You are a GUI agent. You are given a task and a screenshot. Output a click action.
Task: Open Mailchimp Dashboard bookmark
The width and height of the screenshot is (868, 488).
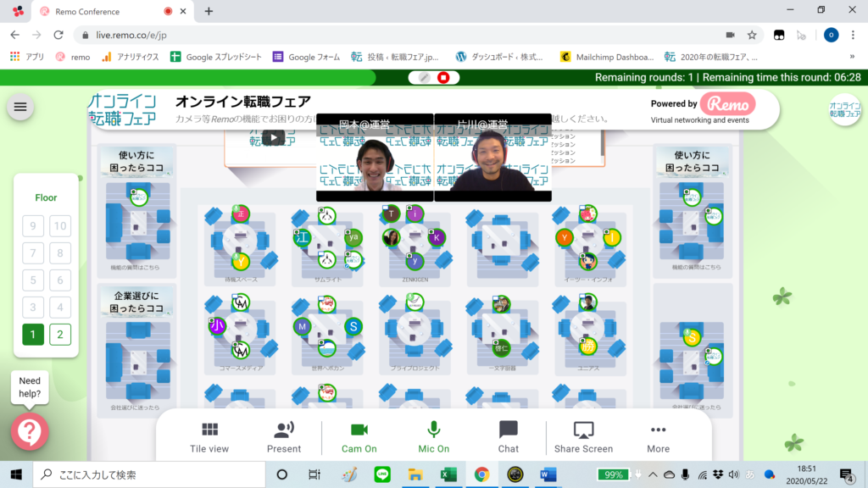(607, 57)
